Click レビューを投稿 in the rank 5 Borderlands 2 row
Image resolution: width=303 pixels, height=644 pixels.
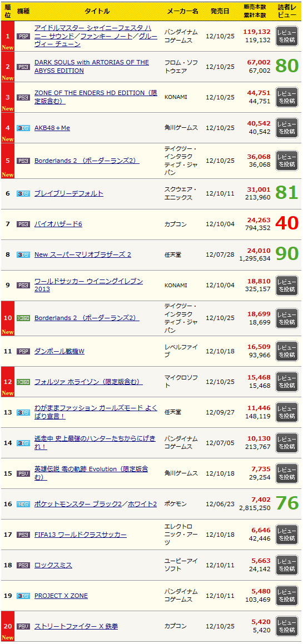point(286,161)
